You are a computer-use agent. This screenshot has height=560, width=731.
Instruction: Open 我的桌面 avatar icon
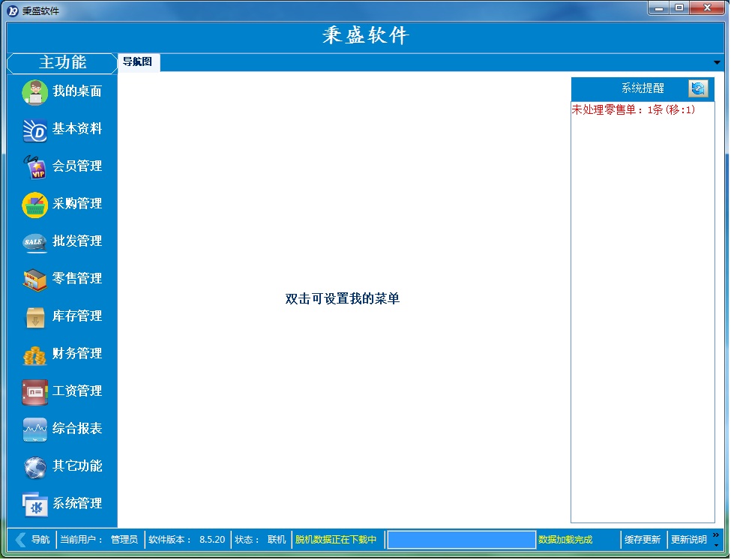tap(35, 92)
